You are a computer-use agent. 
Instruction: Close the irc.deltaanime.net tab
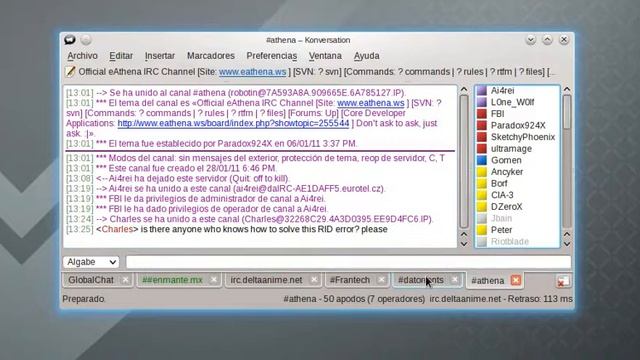coord(314,280)
